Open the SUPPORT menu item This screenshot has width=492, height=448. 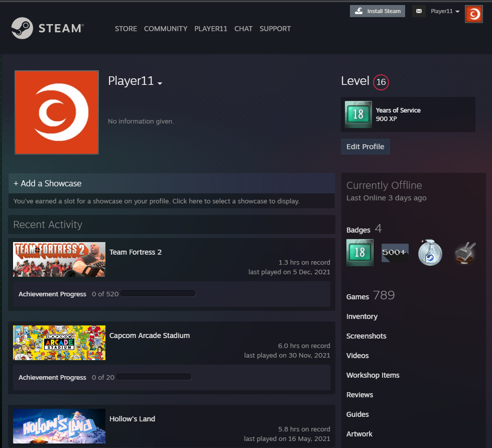point(275,29)
